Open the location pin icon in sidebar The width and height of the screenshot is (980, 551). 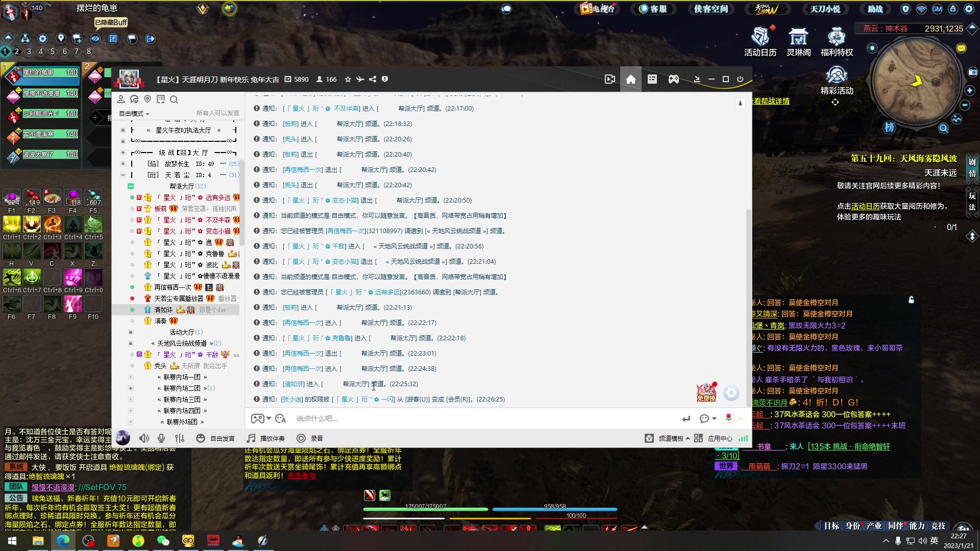tap(148, 99)
